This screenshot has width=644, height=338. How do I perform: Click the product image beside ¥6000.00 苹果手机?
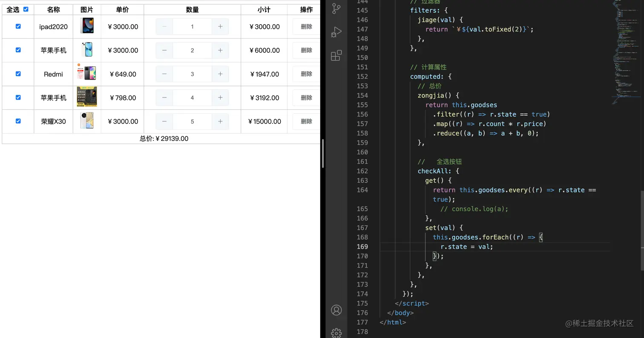coord(87,49)
